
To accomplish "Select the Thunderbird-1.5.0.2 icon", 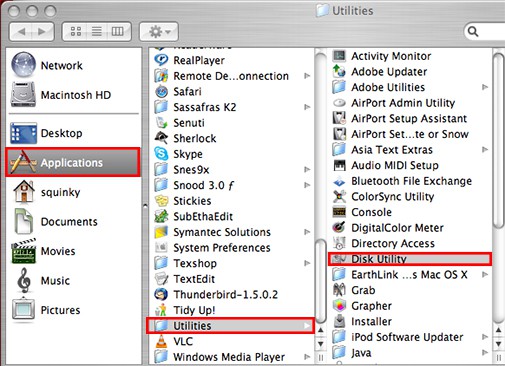I will [x=161, y=294].
